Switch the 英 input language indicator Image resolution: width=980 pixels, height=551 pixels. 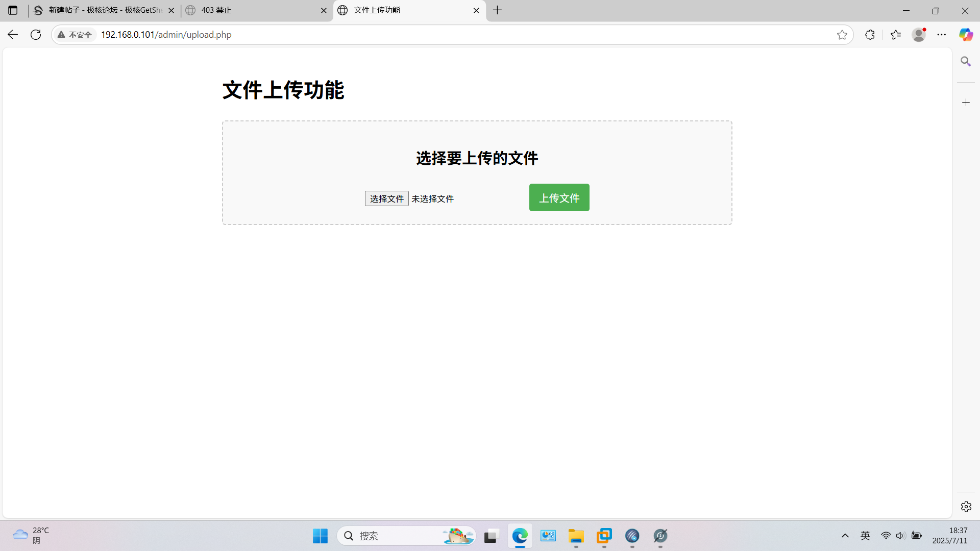coord(865,536)
